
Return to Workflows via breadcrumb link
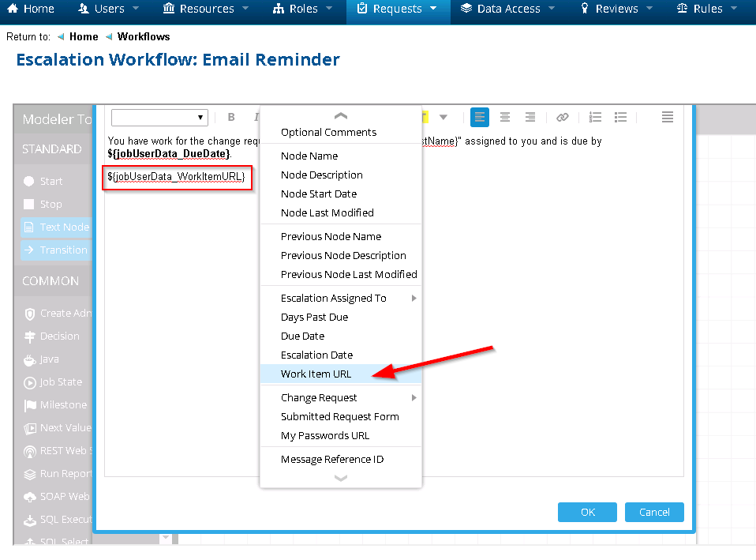click(x=144, y=36)
